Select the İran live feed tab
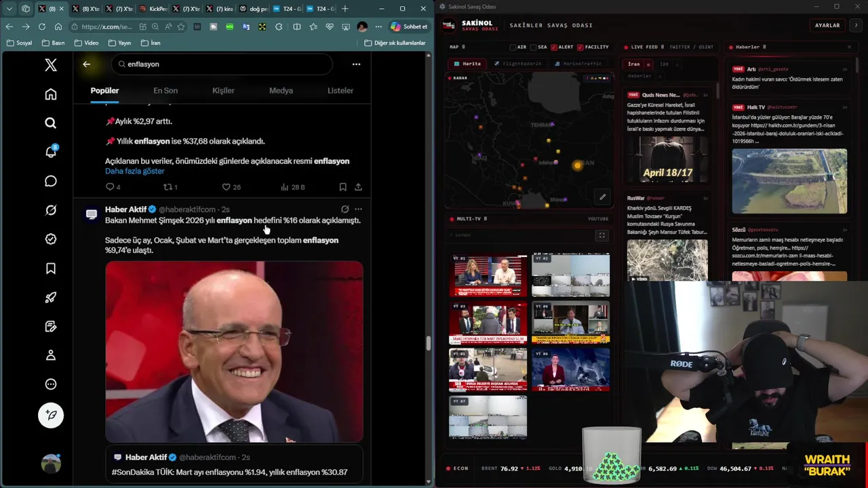The image size is (868, 488). (634, 64)
